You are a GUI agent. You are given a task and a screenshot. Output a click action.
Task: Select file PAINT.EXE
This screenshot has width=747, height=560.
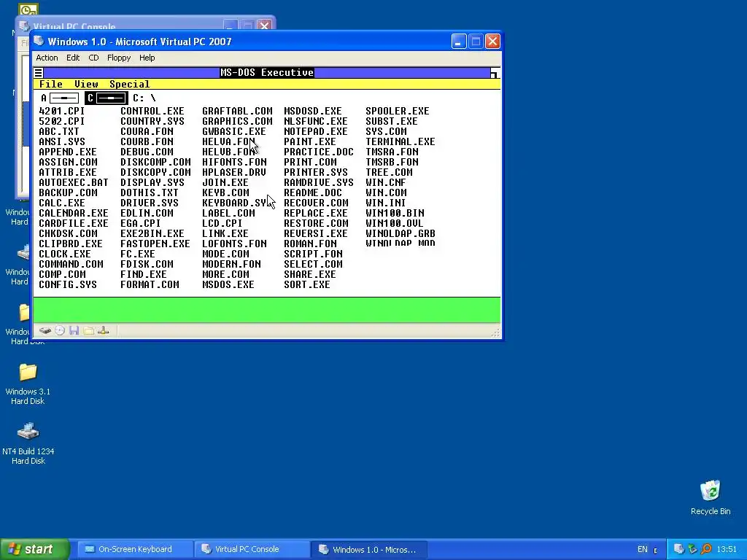[x=309, y=142]
